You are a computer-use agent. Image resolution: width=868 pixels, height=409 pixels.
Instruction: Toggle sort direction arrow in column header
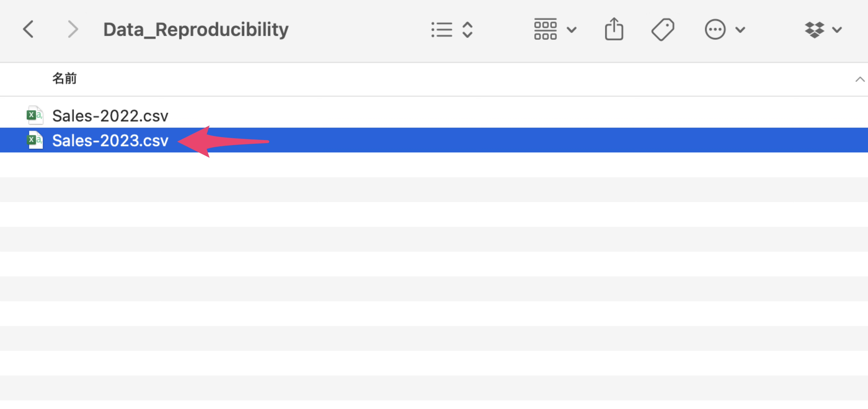click(x=860, y=79)
